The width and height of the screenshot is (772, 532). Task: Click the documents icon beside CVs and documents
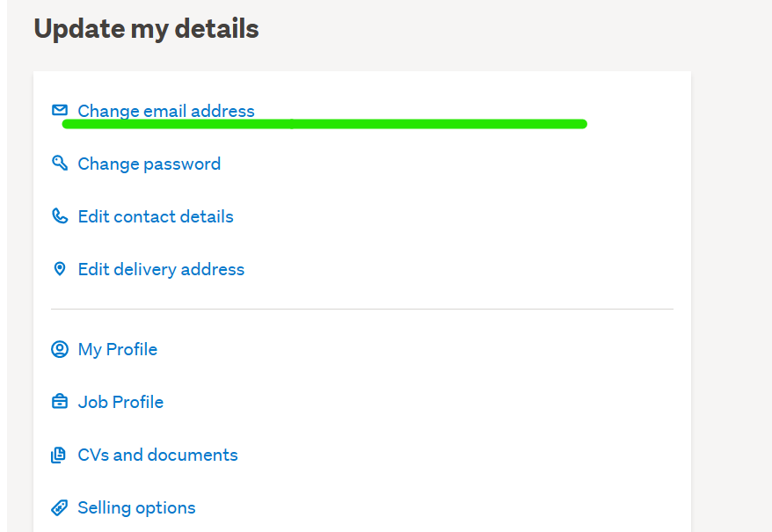60,455
